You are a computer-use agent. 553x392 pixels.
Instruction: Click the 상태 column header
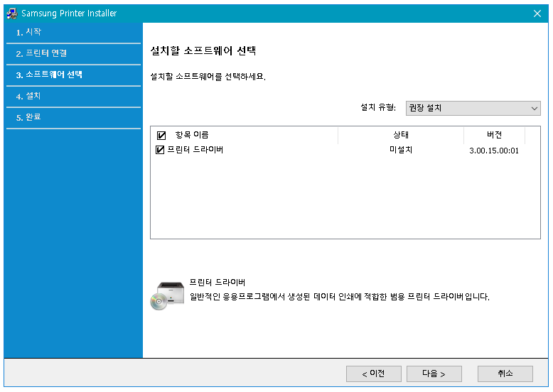(401, 135)
